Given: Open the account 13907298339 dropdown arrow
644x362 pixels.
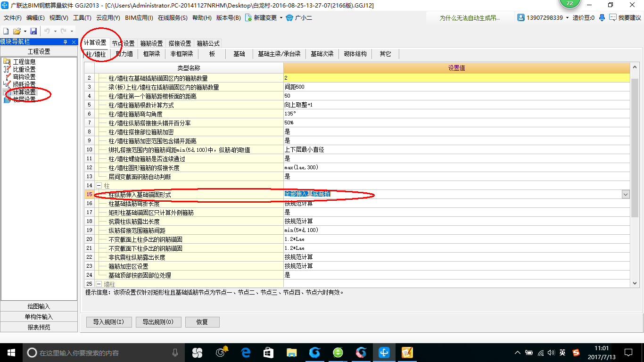Looking at the screenshot, I should pyautogui.click(x=568, y=17).
